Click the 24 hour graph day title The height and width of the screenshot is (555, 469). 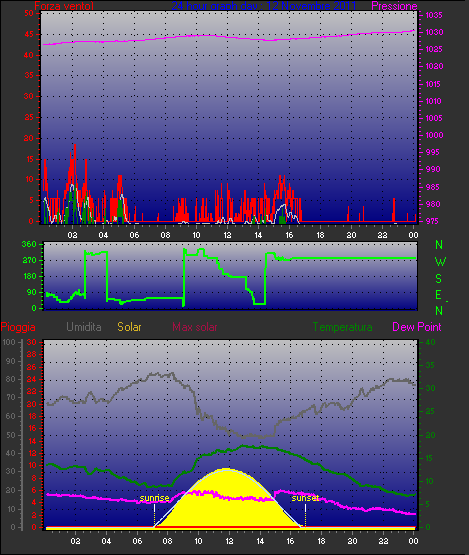point(263,6)
